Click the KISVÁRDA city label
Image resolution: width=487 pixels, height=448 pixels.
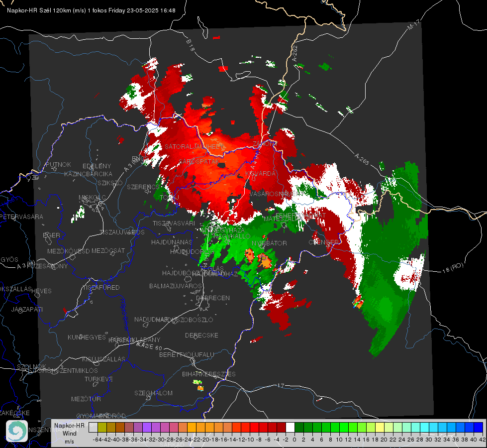(261, 174)
